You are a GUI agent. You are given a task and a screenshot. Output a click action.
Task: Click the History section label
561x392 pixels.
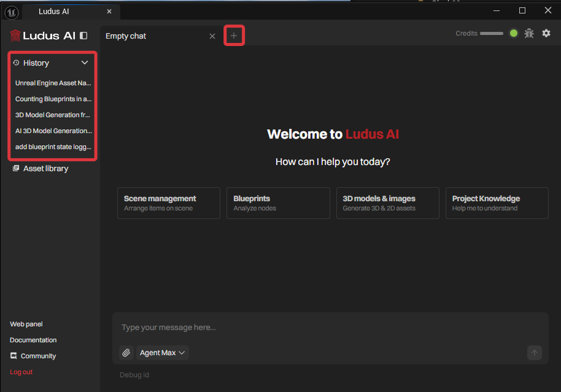coord(36,63)
